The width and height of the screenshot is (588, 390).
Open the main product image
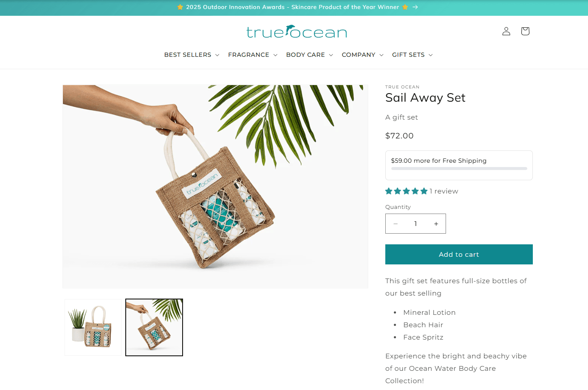tap(215, 186)
